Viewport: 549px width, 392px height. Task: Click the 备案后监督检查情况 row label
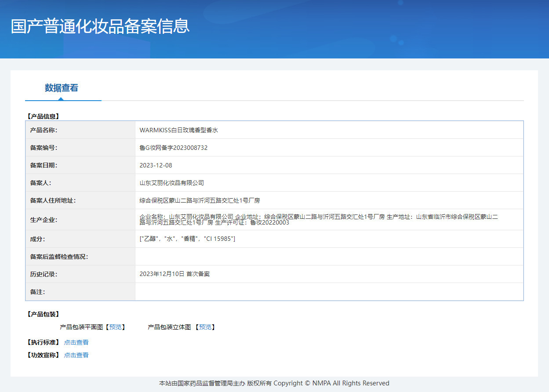point(59,257)
